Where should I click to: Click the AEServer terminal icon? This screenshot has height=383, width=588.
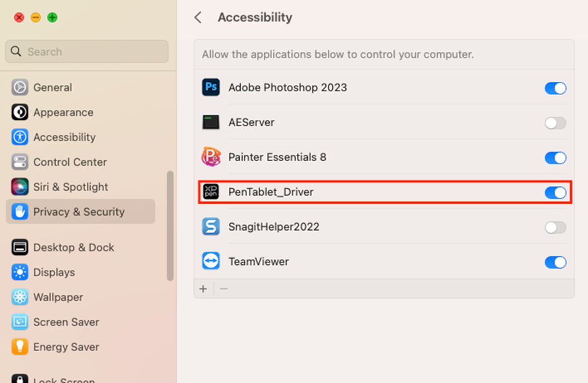[x=211, y=122]
